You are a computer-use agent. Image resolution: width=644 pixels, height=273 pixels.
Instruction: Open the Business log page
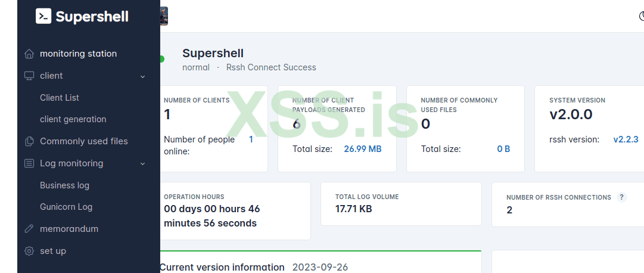point(64,185)
